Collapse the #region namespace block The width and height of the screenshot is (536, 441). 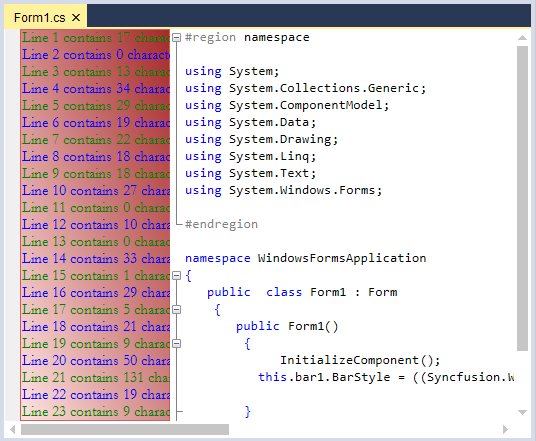[176, 37]
